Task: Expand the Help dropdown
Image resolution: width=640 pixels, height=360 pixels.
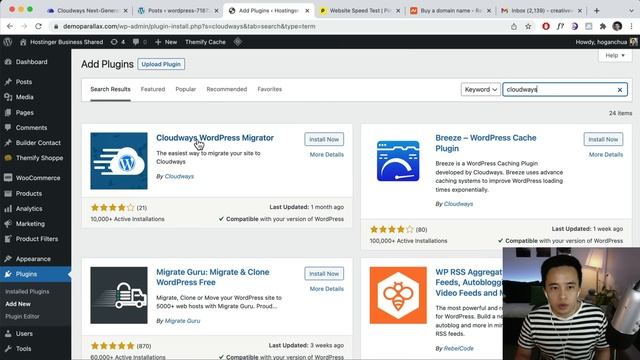Action: click(615, 55)
